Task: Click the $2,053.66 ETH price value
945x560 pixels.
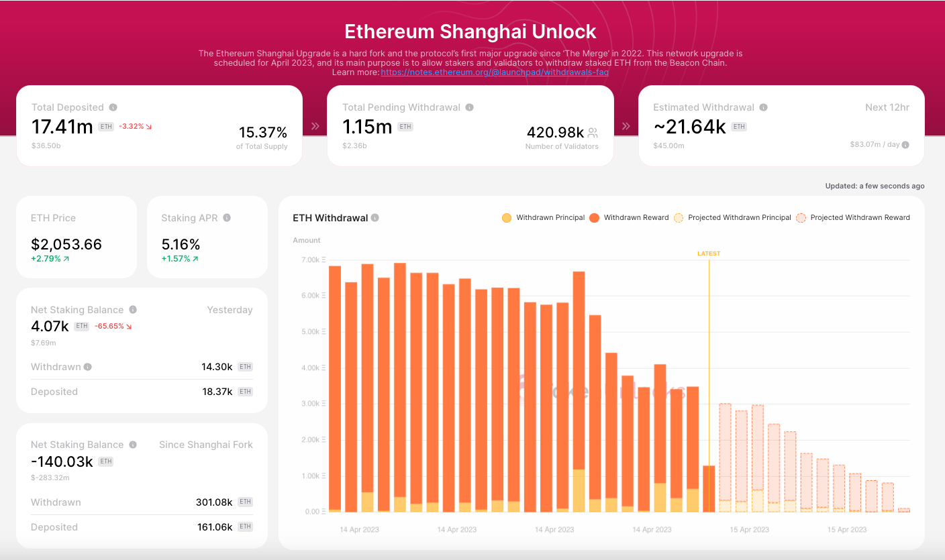Action: [x=66, y=244]
